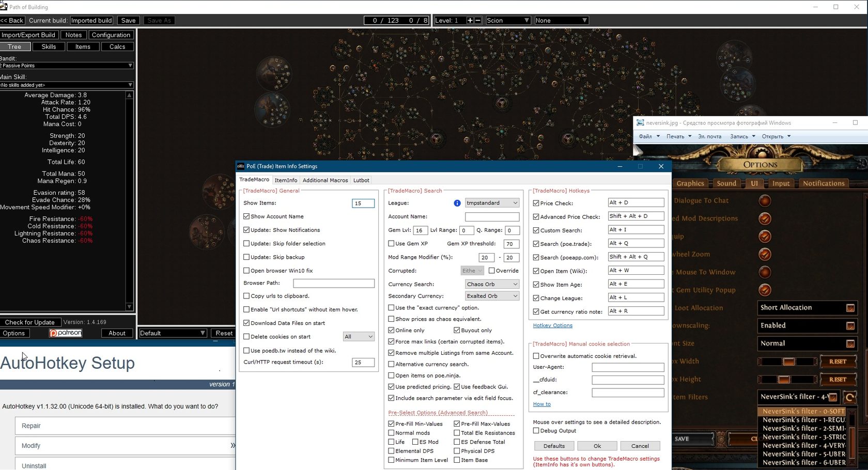Switch to the Lutbot tab
This screenshot has width=868, height=470.
361,180
